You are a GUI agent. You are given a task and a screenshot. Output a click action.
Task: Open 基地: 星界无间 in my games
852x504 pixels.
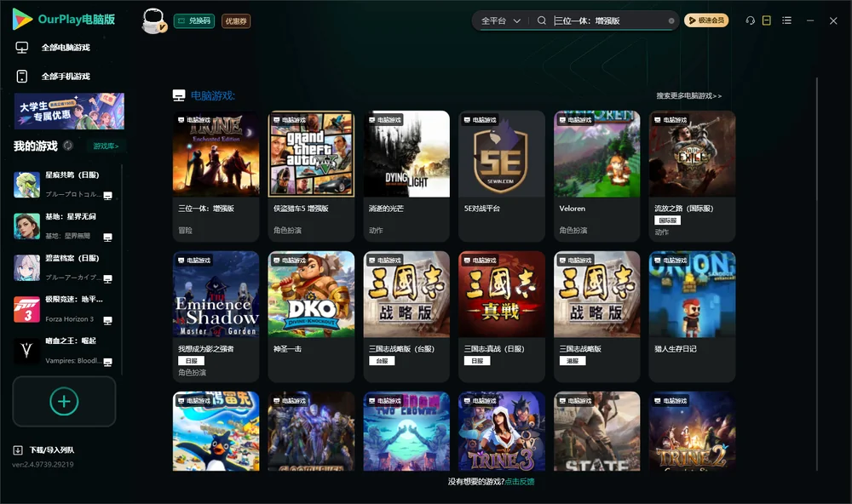tap(64, 226)
